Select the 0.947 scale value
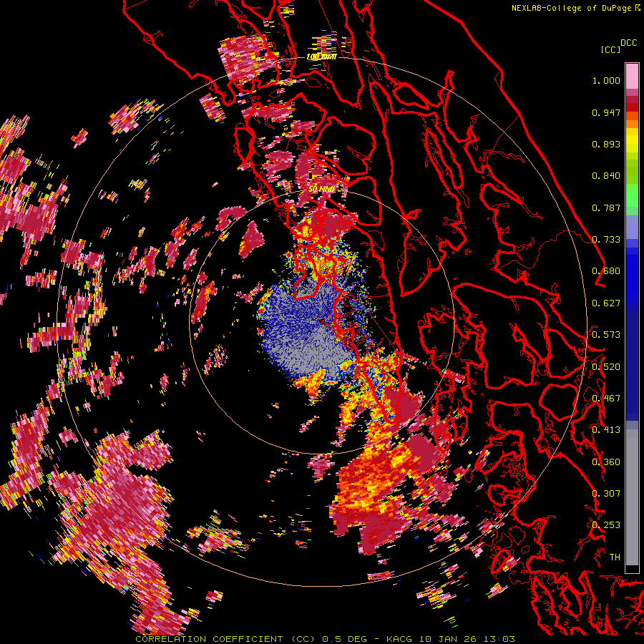The width and height of the screenshot is (644, 644). point(606,112)
